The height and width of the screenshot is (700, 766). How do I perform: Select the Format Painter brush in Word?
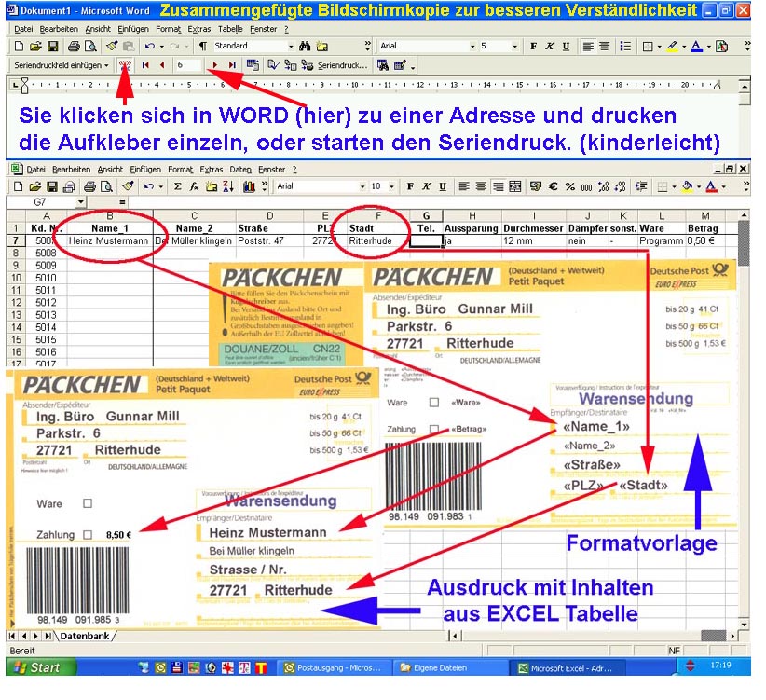(113, 47)
